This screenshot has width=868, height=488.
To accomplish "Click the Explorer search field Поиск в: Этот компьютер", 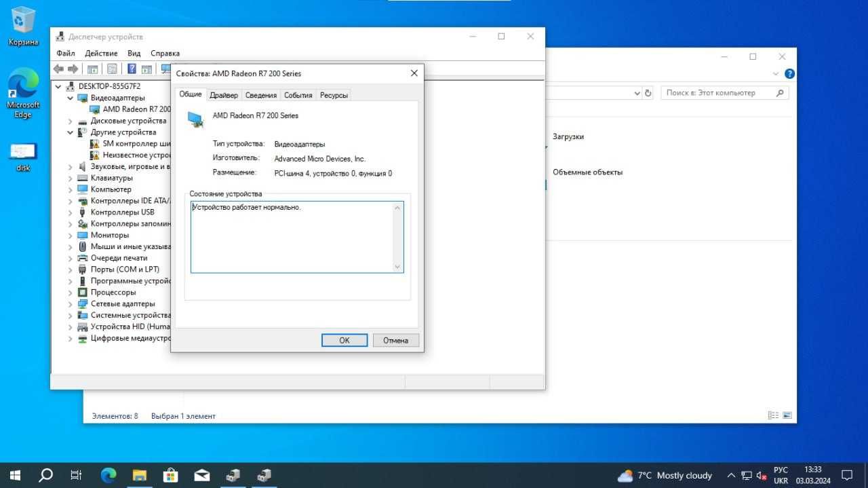I will [x=725, y=93].
